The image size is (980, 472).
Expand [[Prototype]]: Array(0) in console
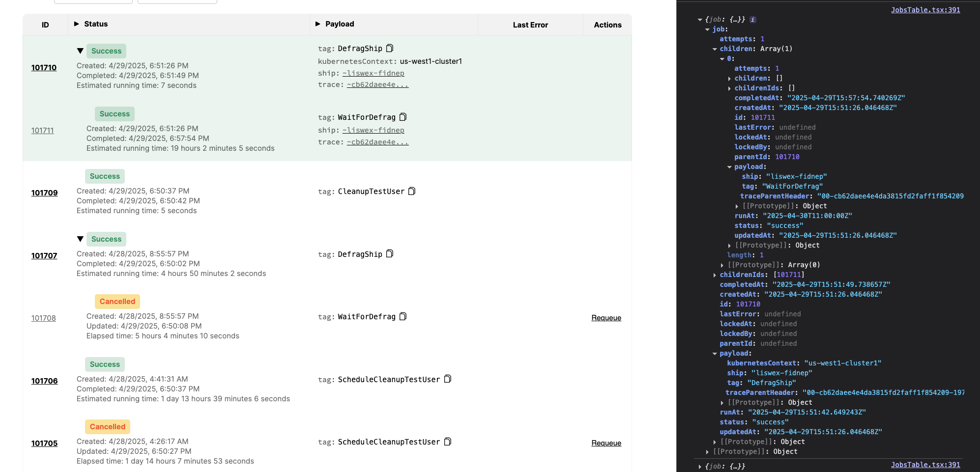pyautogui.click(x=722, y=265)
